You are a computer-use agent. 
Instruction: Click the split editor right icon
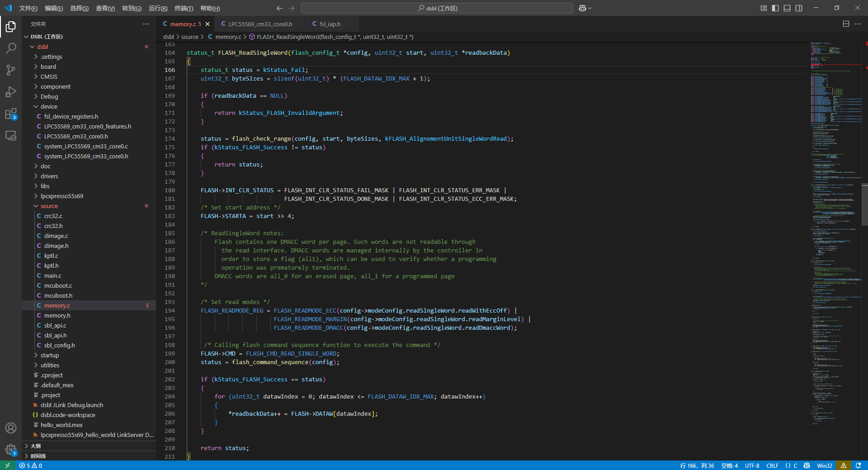[846, 24]
